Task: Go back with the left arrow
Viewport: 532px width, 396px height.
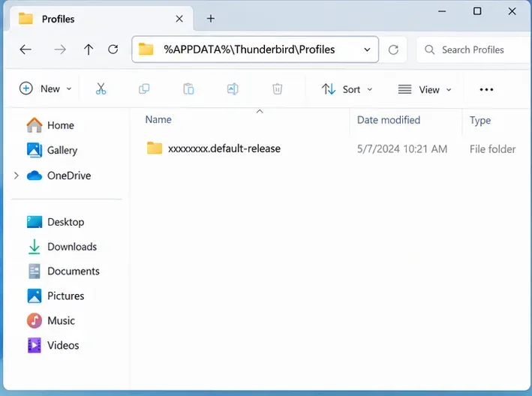Action: click(x=26, y=49)
